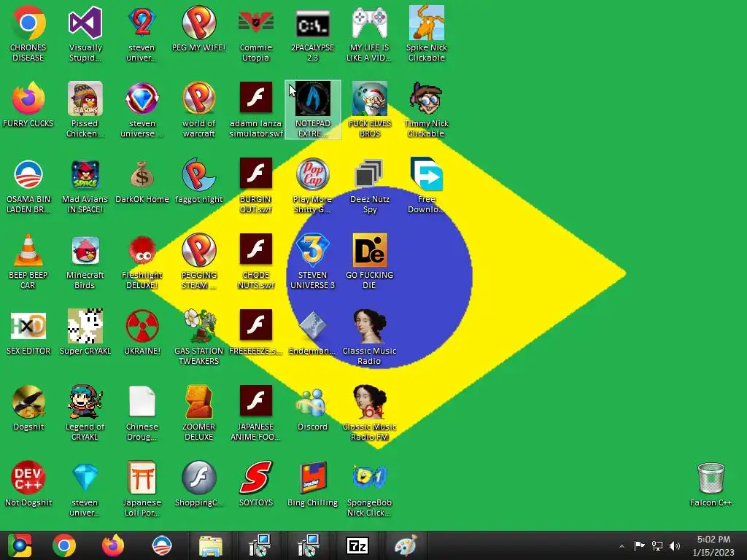Viewport: 747px width, 560px height.
Task: Click the network tray icon
Action: [657, 545]
